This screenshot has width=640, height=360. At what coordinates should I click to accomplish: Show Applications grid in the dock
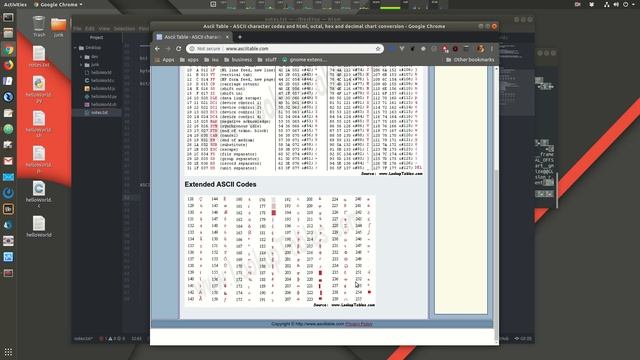8,352
